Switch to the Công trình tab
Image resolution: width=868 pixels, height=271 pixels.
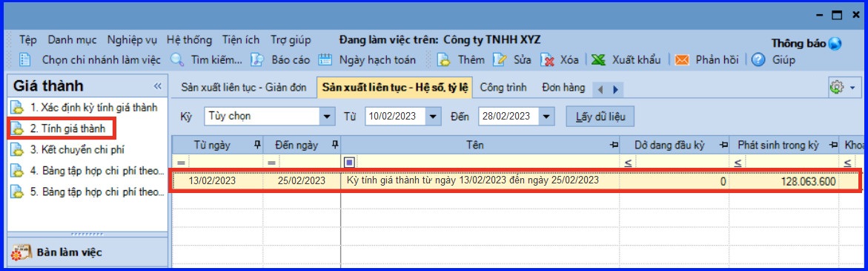click(503, 88)
